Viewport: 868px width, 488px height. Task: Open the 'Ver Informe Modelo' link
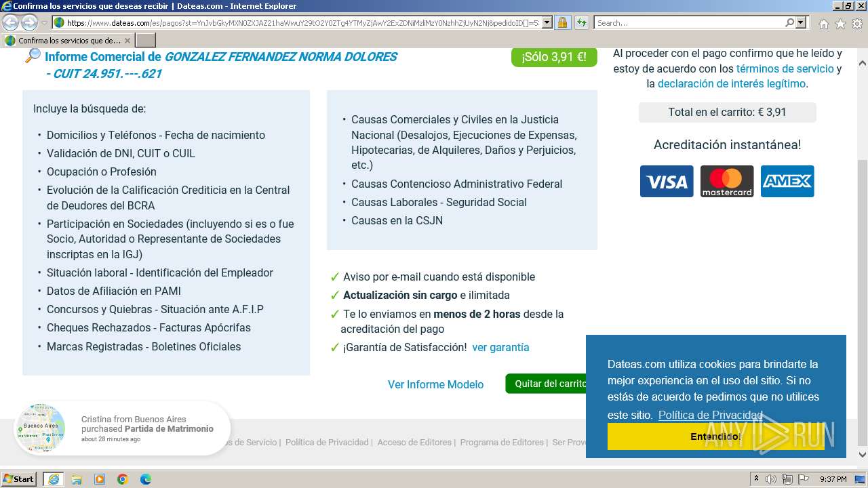point(435,384)
